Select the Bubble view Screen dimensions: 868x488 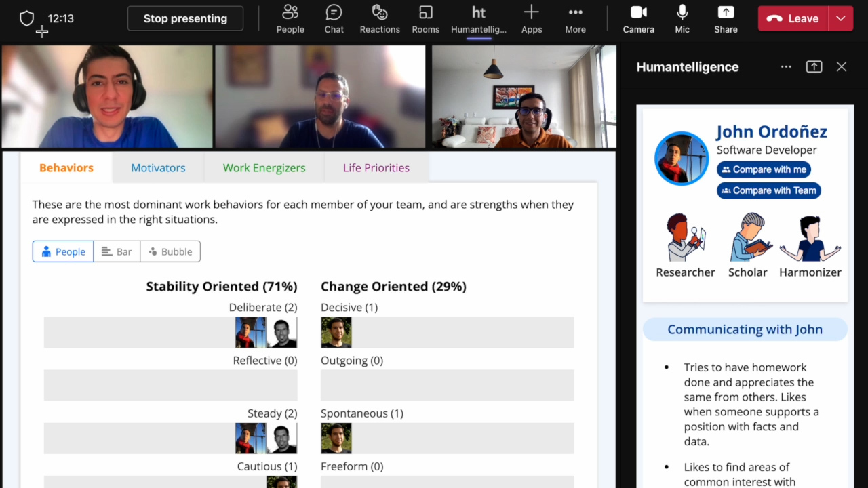click(x=170, y=251)
